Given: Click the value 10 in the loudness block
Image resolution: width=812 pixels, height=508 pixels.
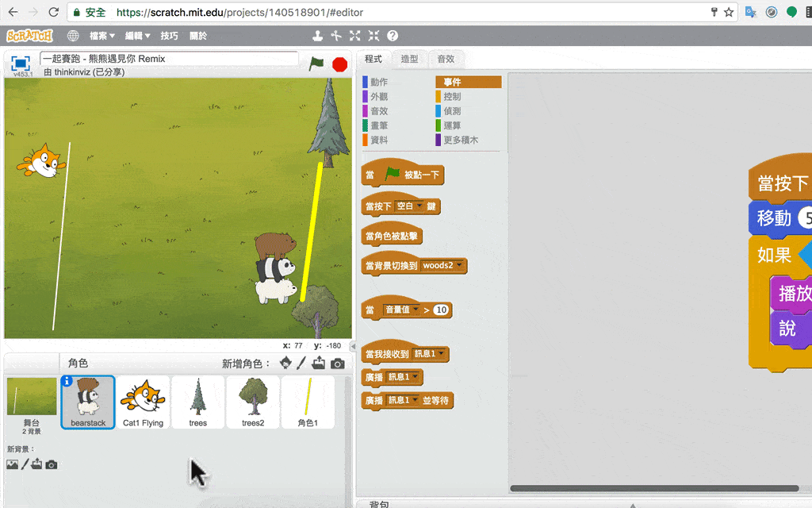Looking at the screenshot, I should pos(441,310).
